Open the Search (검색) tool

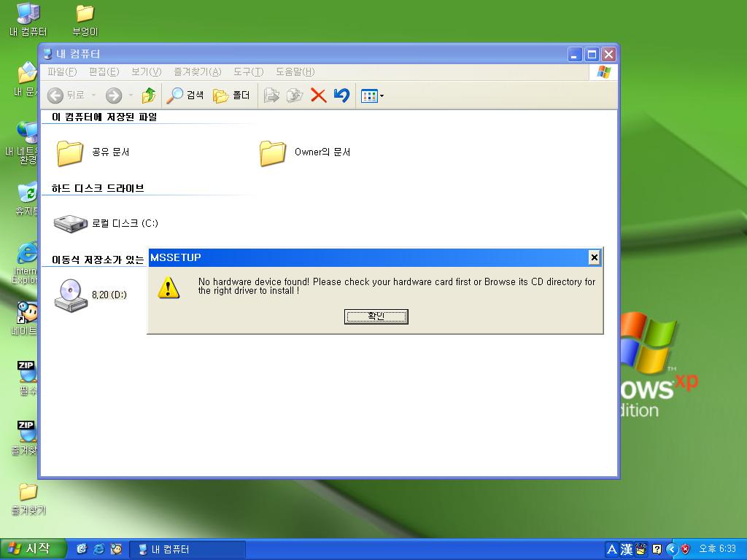[x=185, y=96]
